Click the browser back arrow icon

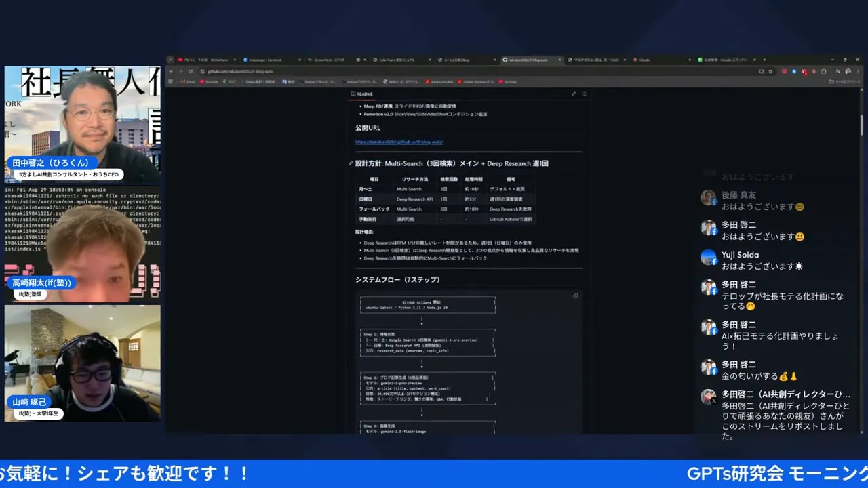coord(171,70)
